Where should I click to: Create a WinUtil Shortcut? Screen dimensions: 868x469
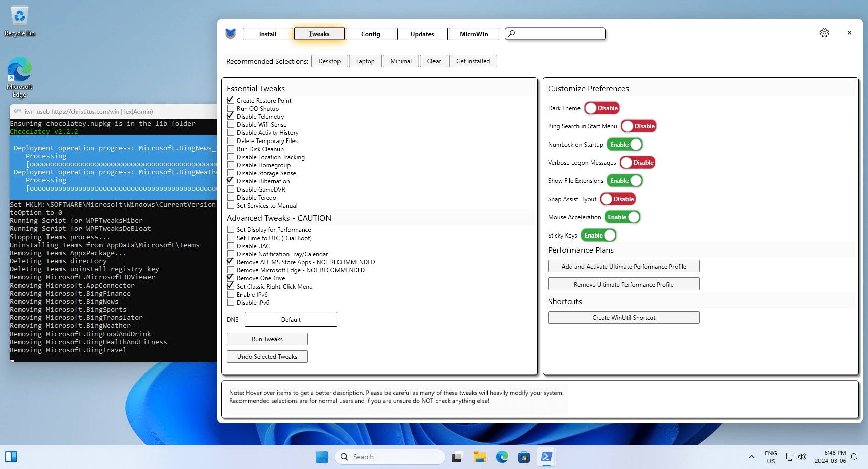click(623, 317)
